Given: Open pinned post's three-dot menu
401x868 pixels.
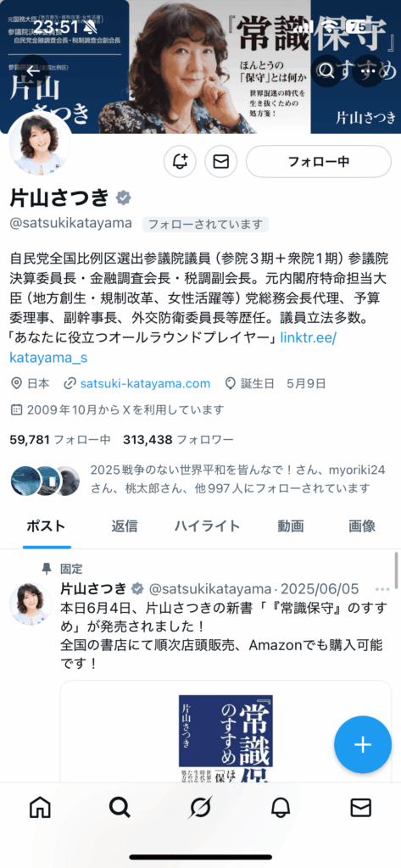Looking at the screenshot, I should 382,588.
